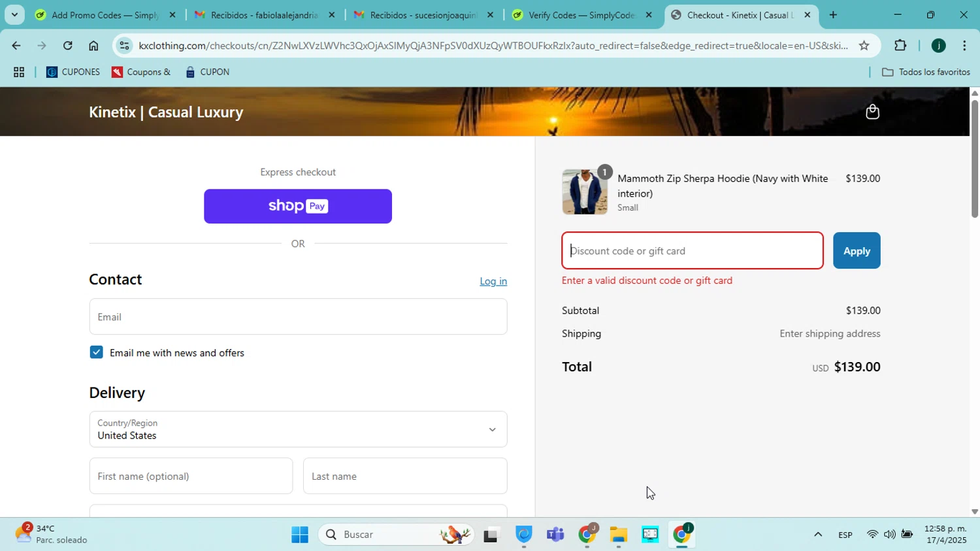Switch to Recibidos fabiolaalejandria Gmail tab

point(264,15)
